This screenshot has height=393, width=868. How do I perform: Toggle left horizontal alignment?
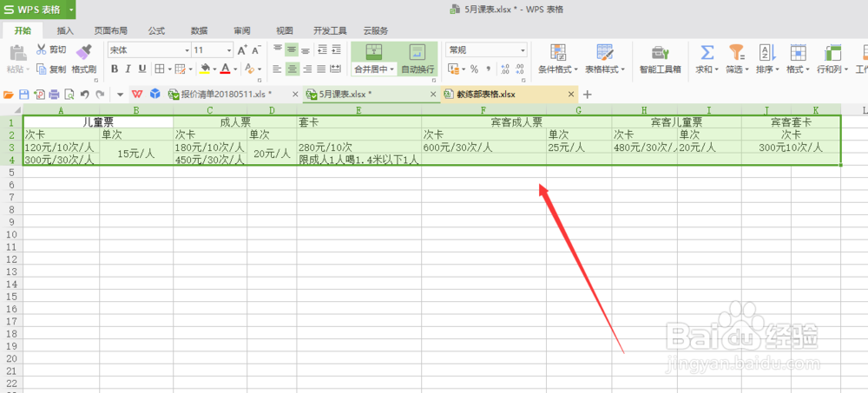pyautogui.click(x=278, y=69)
